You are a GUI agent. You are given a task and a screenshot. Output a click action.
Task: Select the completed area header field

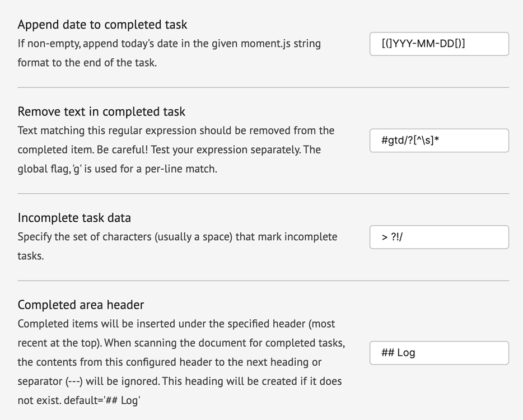439,353
